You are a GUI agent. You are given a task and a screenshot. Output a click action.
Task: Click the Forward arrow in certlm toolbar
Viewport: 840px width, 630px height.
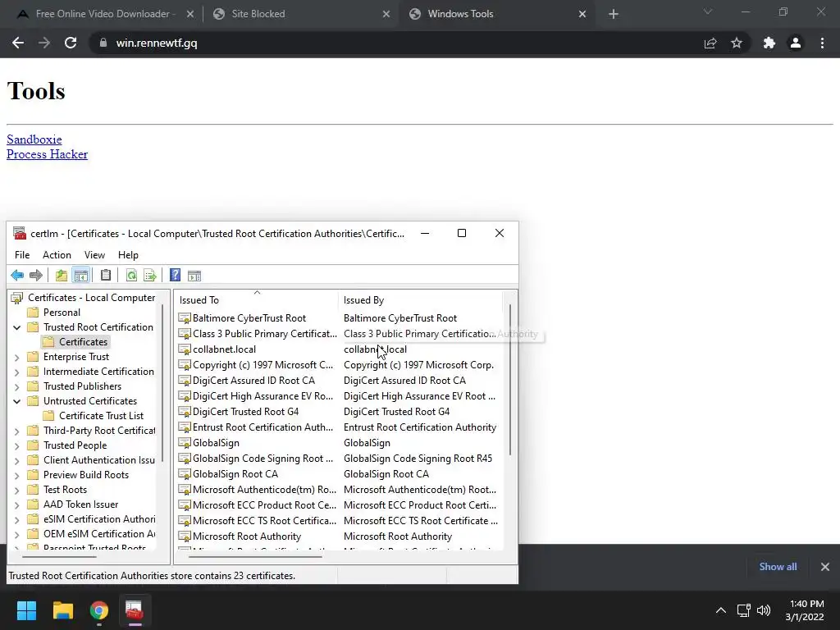click(x=36, y=276)
